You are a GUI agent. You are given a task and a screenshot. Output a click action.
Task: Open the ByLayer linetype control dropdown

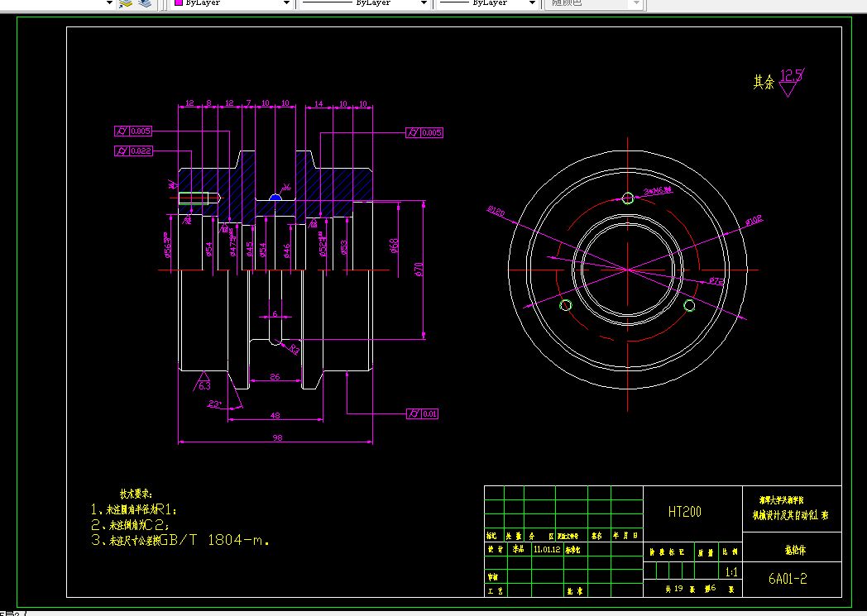pos(424,2)
